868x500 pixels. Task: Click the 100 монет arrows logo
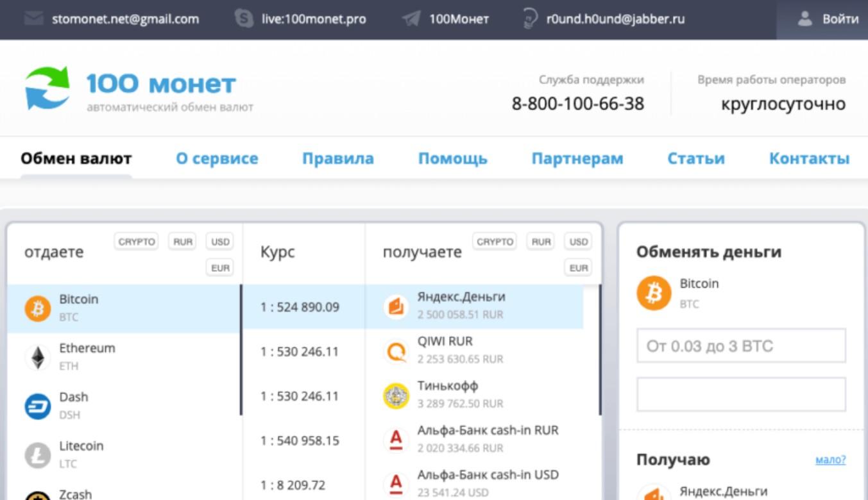click(47, 88)
